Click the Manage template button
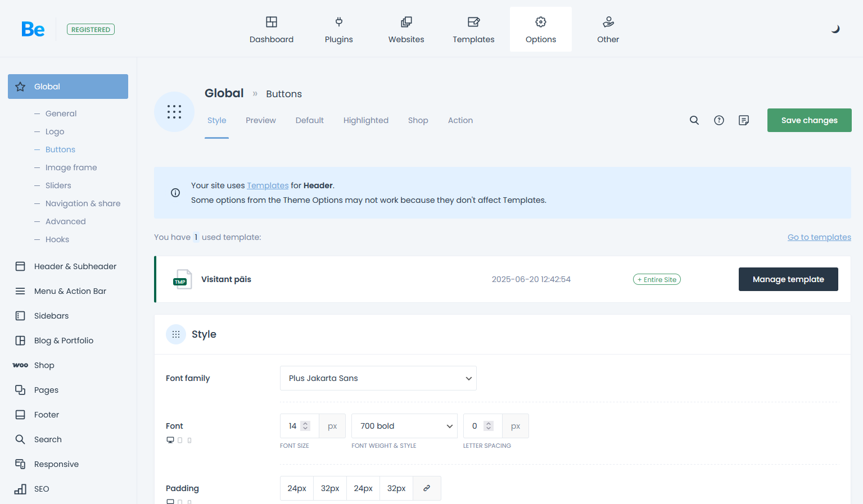 click(x=788, y=279)
